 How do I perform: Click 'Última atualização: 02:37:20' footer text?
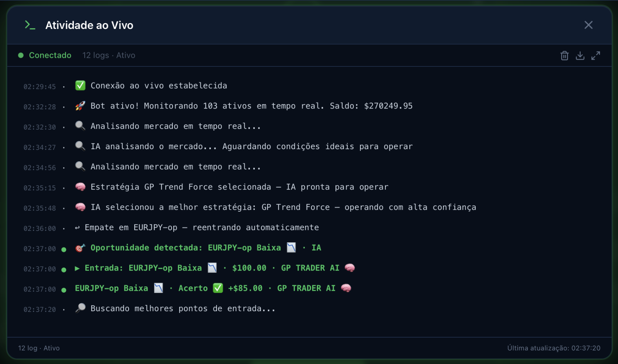point(554,348)
